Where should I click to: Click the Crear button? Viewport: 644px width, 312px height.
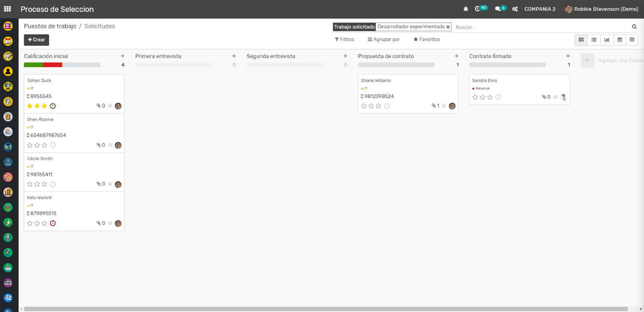click(x=36, y=40)
